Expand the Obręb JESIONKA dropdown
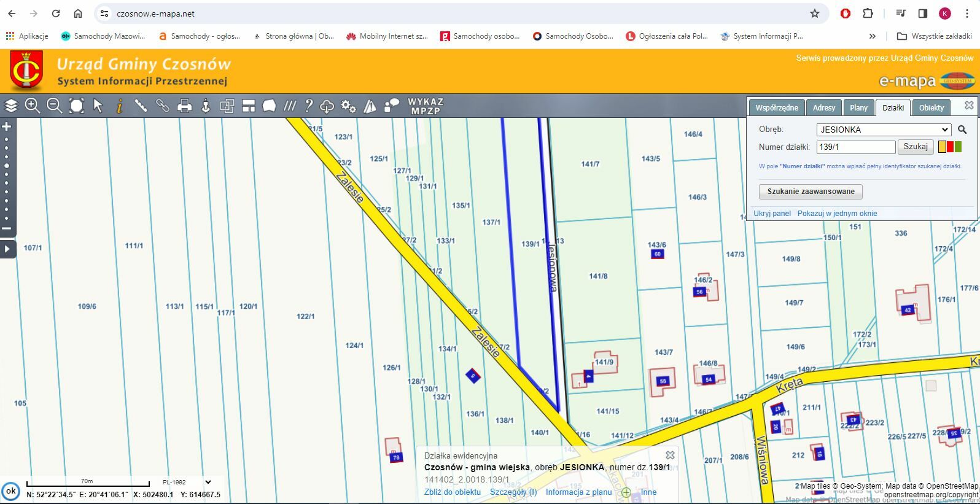 tap(884, 130)
